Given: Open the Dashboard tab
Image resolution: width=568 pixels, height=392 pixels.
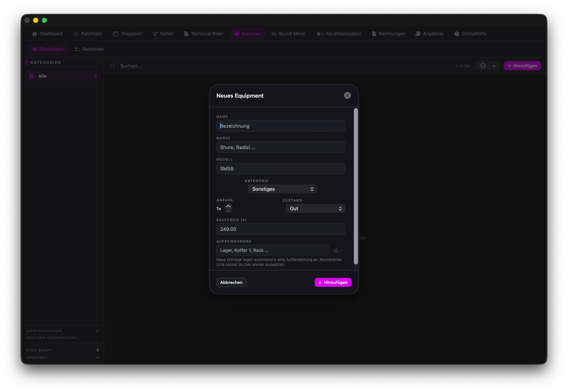Looking at the screenshot, I should (47, 34).
